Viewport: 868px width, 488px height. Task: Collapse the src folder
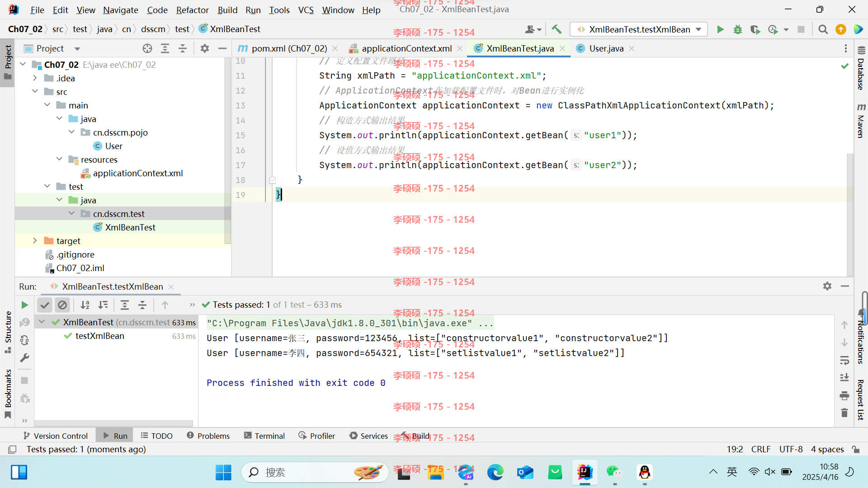[35, 91]
